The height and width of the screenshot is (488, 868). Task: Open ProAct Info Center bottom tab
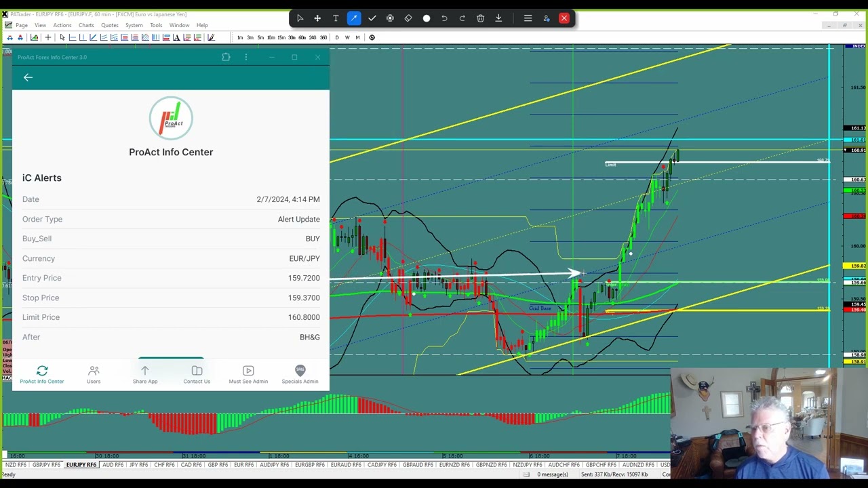click(42, 374)
